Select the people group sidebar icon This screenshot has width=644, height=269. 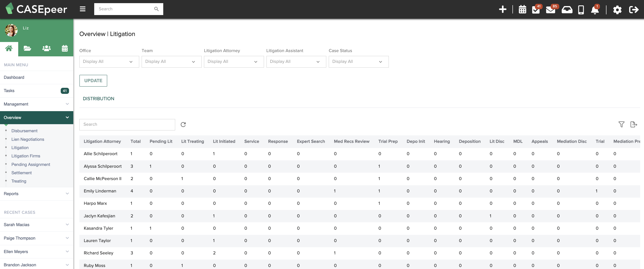(x=47, y=48)
